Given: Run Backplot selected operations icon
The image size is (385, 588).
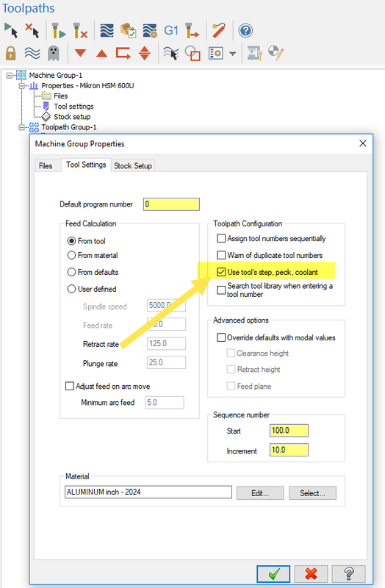Looking at the screenshot, I should coord(107,30).
